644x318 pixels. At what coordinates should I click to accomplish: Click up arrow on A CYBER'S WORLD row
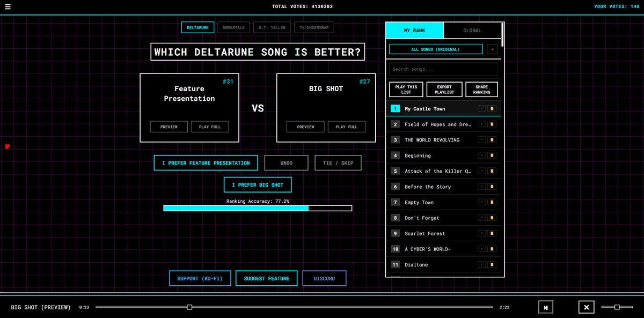pos(482,249)
